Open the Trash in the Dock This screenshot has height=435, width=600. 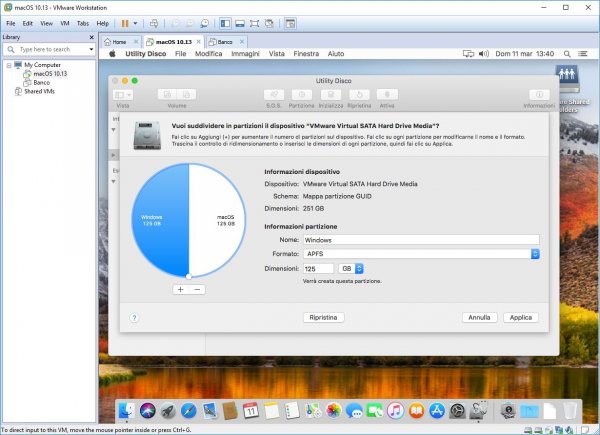(x=570, y=411)
